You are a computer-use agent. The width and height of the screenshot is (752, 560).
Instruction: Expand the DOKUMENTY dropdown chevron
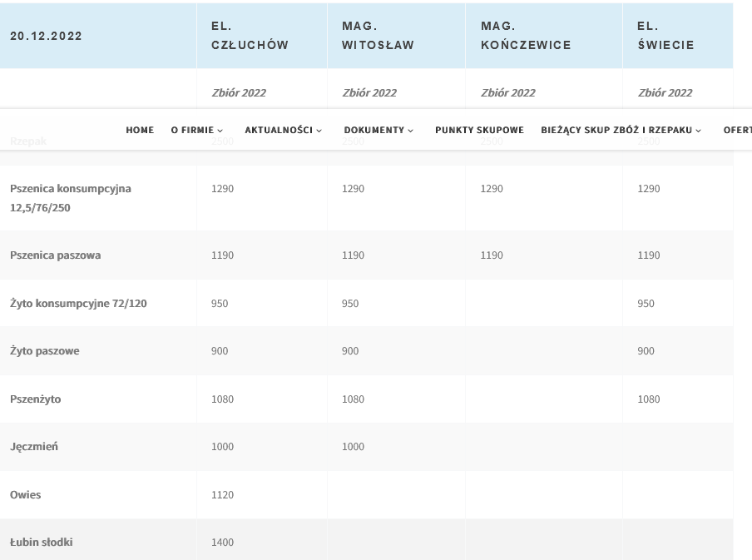411,131
